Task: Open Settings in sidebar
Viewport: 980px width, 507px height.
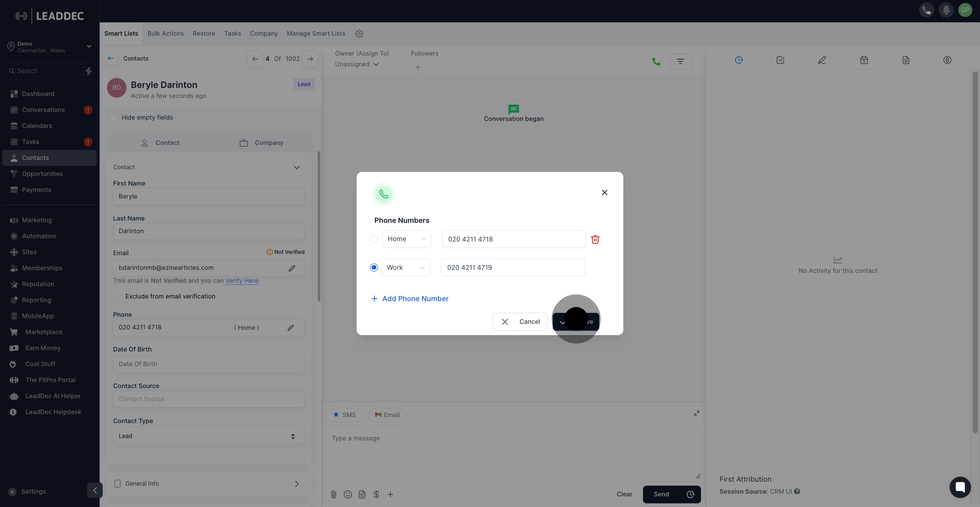Action: click(x=33, y=491)
